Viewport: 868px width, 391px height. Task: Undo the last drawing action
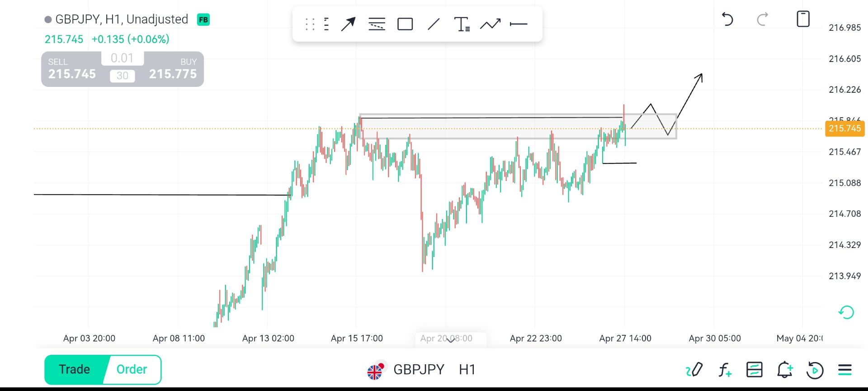tap(727, 19)
